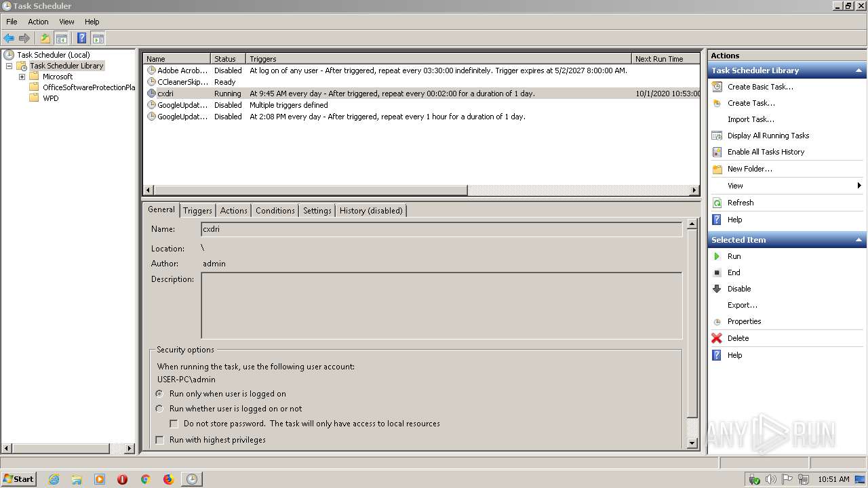
Task: Click the Refresh icon in Actions pane
Action: [x=717, y=203]
